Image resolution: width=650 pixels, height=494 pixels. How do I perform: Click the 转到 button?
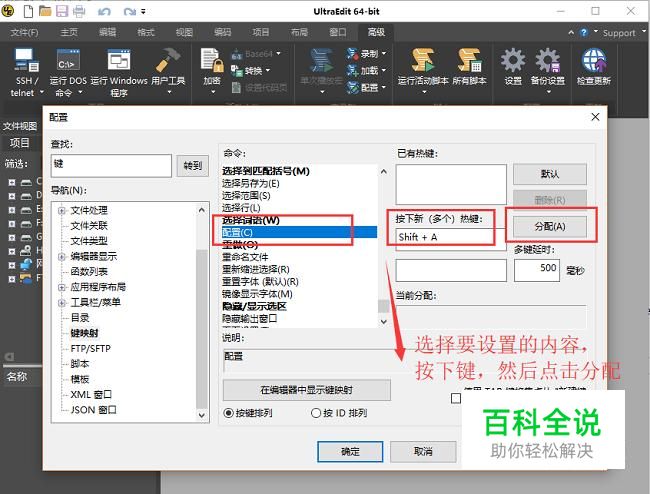coord(192,166)
